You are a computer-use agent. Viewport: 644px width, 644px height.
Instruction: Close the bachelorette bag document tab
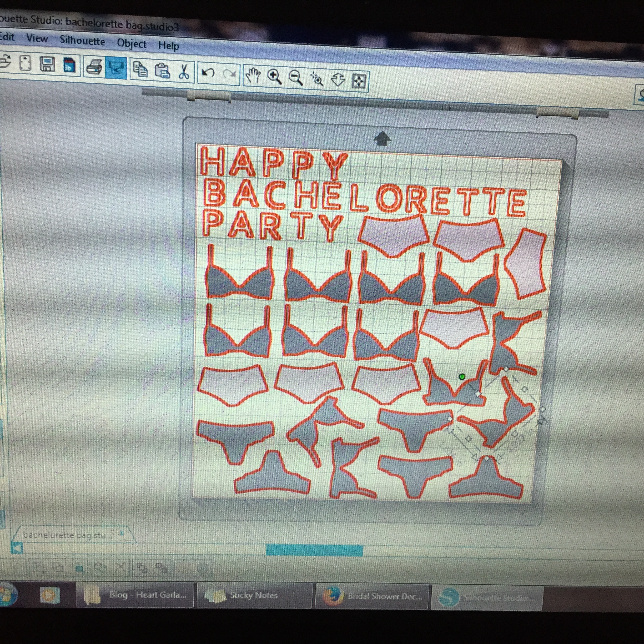point(122,533)
